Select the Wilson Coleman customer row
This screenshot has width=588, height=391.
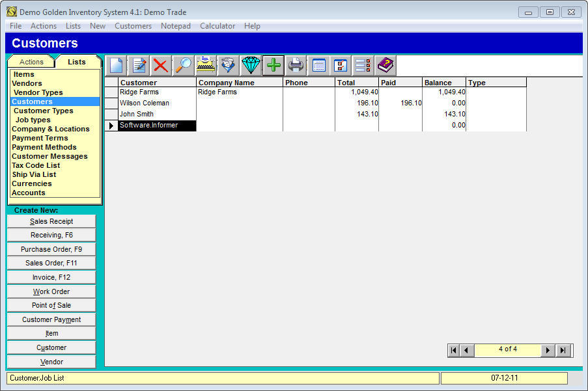pyautogui.click(x=145, y=103)
